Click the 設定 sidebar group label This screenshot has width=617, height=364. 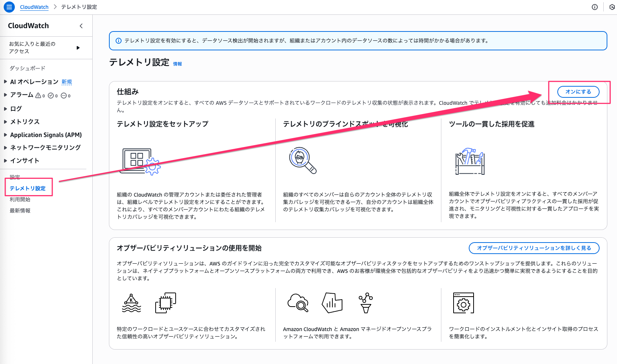[x=15, y=177]
